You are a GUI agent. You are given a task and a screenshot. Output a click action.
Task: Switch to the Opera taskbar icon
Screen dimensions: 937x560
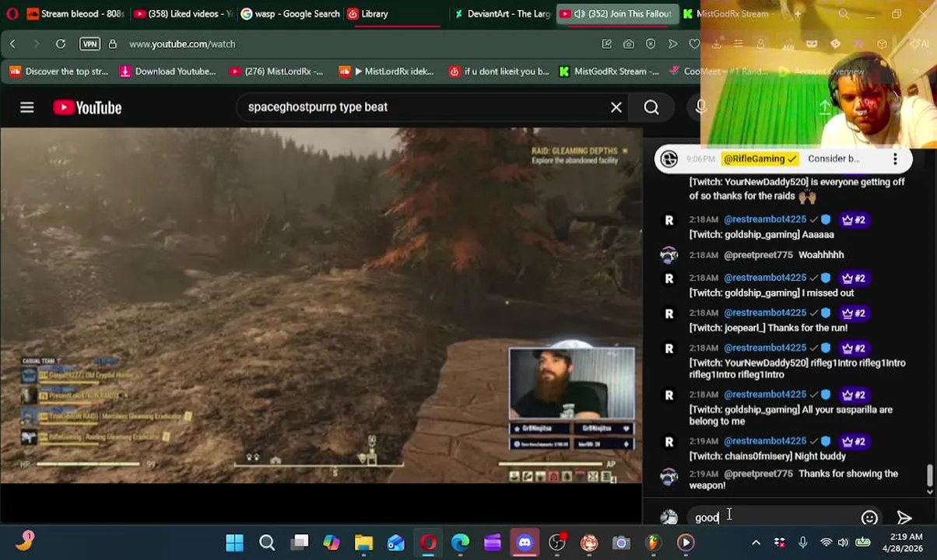(x=428, y=542)
